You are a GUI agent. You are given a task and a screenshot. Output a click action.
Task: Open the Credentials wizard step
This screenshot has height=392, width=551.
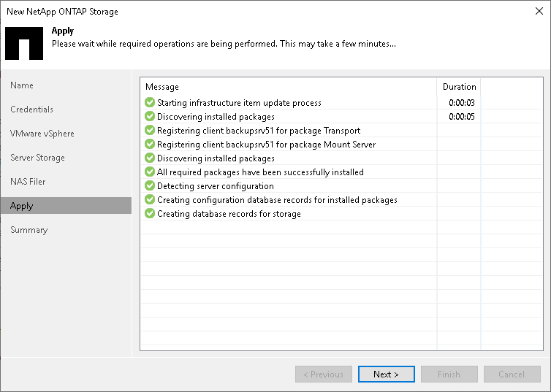[31, 109]
